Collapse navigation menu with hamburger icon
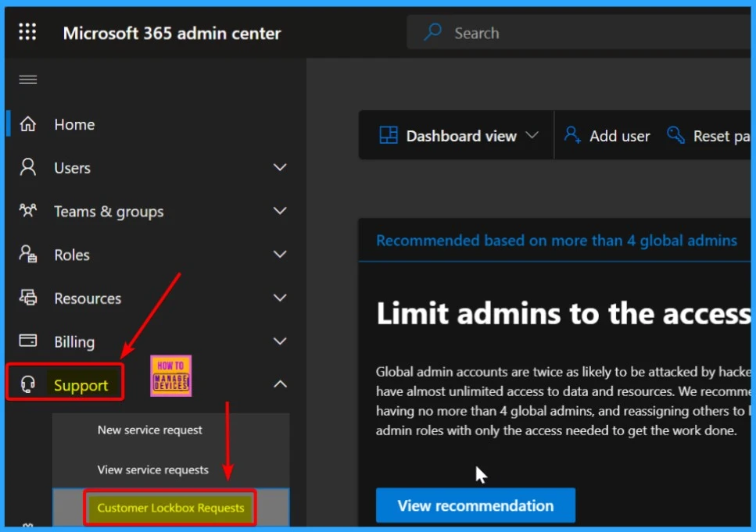This screenshot has width=756, height=532. (x=28, y=80)
